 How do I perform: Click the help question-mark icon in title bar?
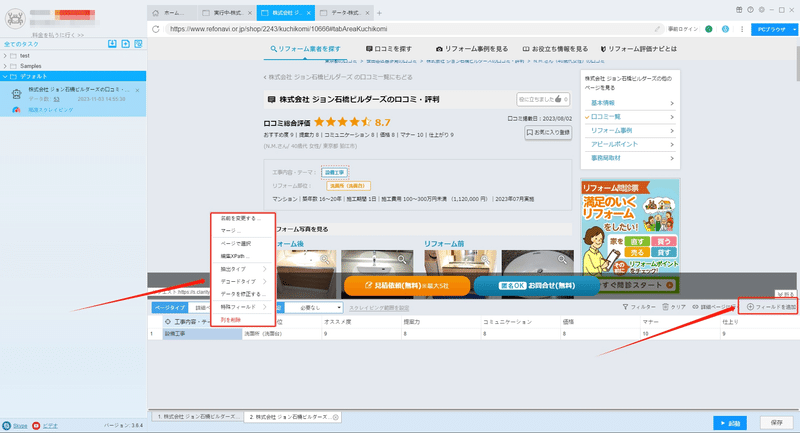[750, 10]
